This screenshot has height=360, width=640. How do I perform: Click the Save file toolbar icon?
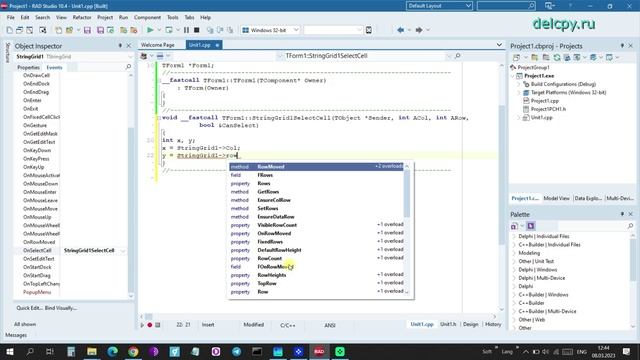[x=87, y=30]
